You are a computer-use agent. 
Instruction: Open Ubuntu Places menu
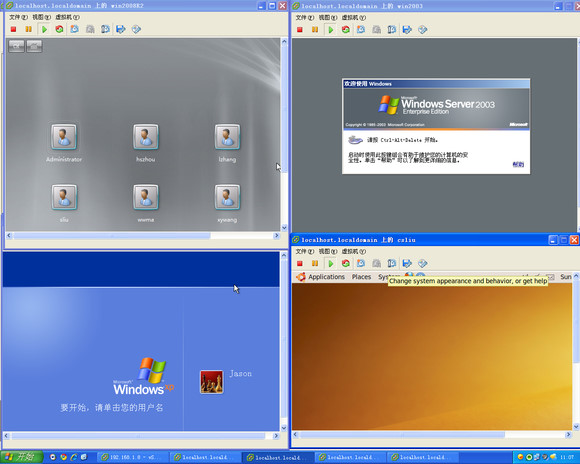pyautogui.click(x=361, y=277)
